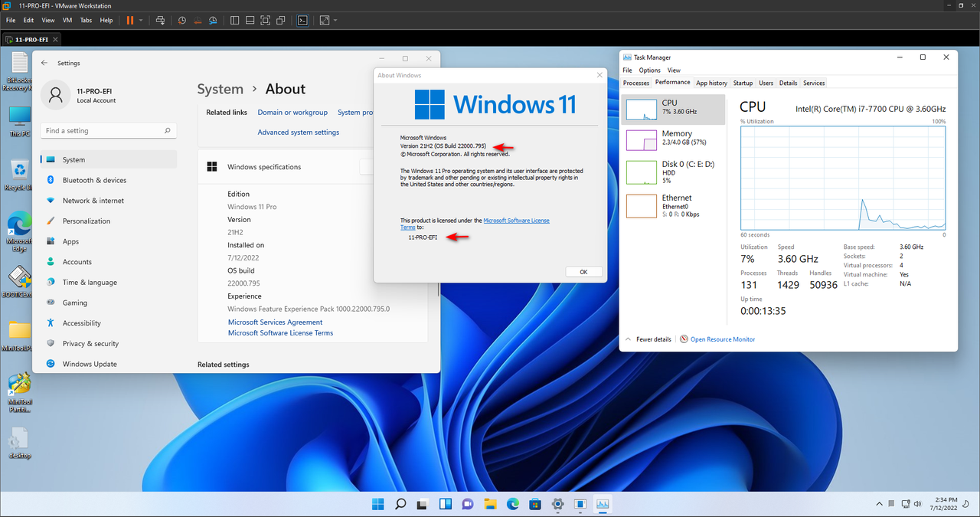Toggle the VMware library sidebar icon
Screen dimensions: 980x517
click(234, 20)
